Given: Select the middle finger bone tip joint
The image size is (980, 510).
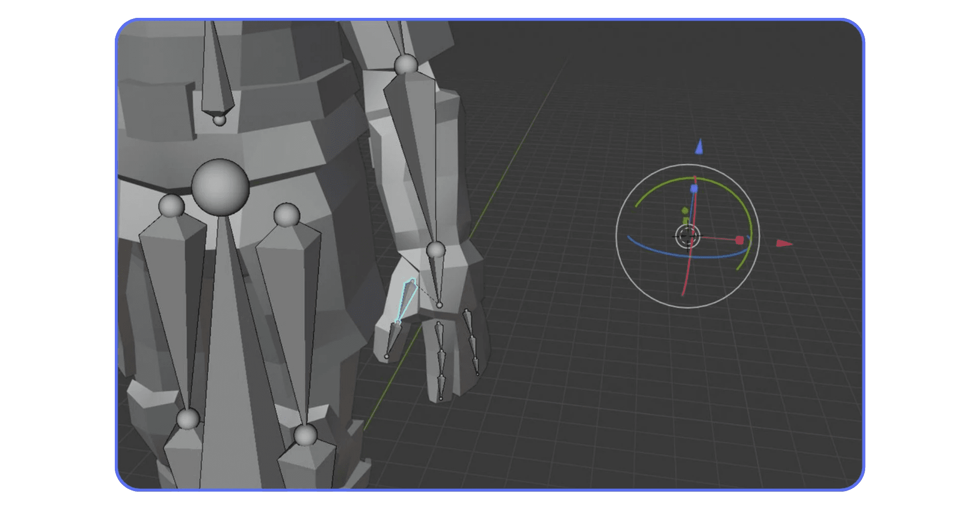Looking at the screenshot, I should click(x=441, y=398).
